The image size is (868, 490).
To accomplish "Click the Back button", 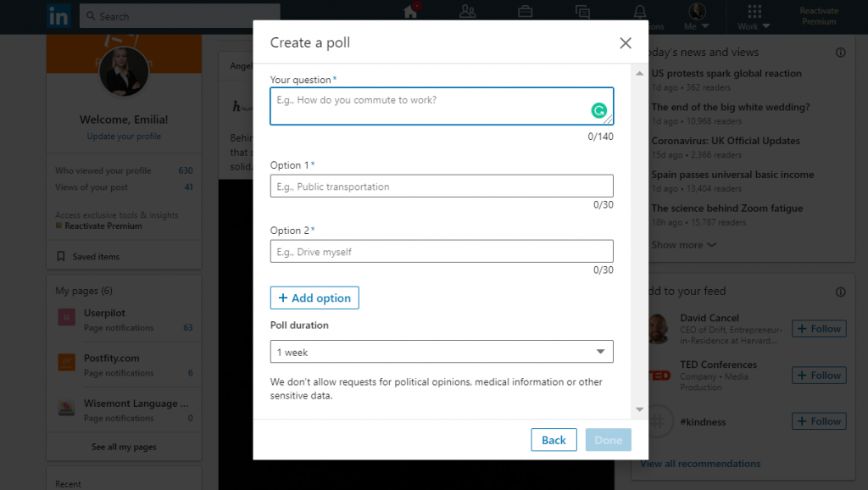I will (x=554, y=439).
